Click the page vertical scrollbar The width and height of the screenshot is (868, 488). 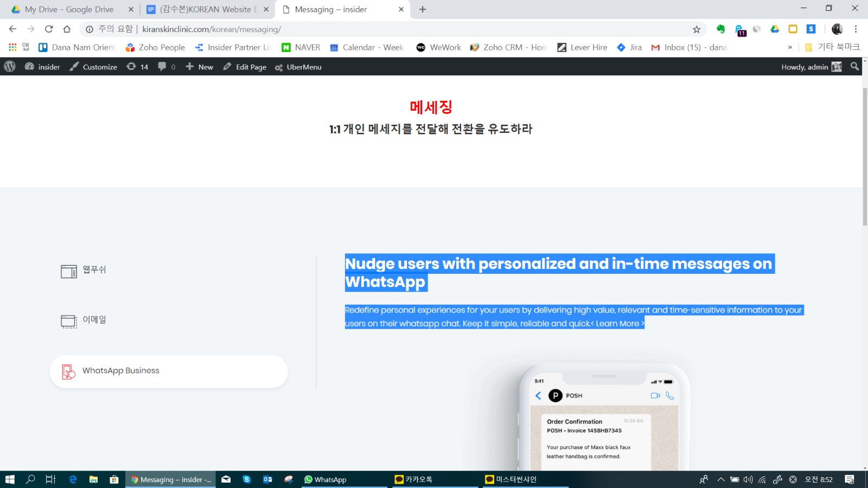[x=864, y=271]
